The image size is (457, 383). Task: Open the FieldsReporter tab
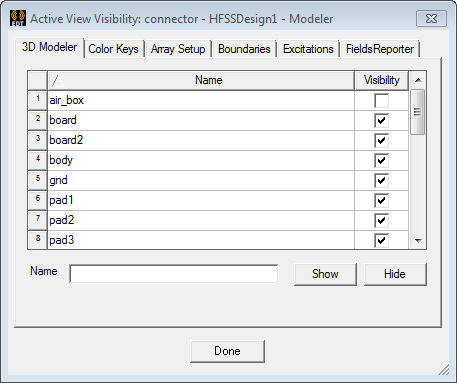380,49
